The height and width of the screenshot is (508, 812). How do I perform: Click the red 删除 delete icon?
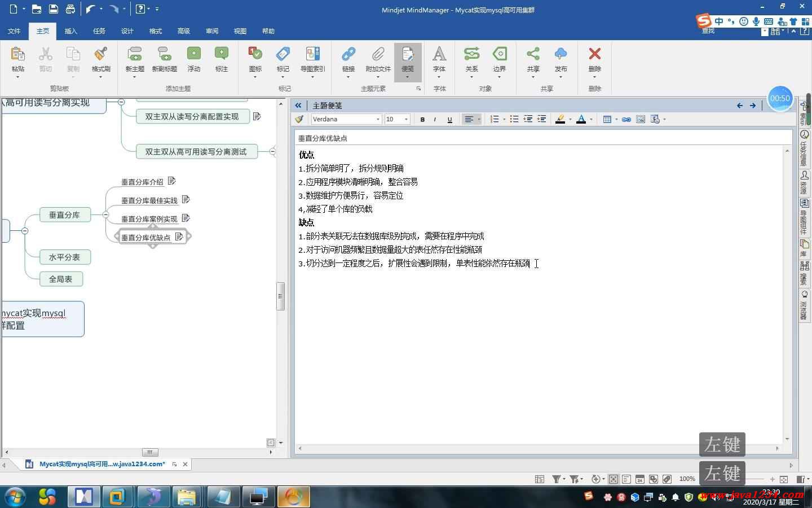coord(594,54)
